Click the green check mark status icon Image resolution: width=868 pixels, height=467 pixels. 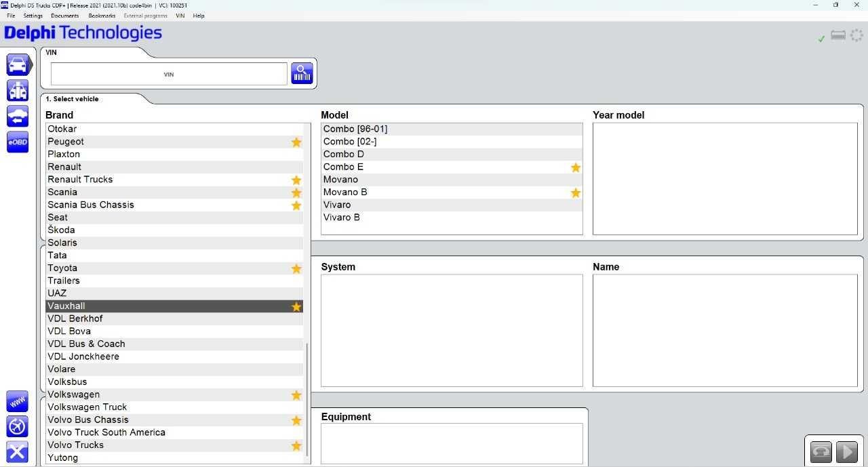click(x=821, y=39)
